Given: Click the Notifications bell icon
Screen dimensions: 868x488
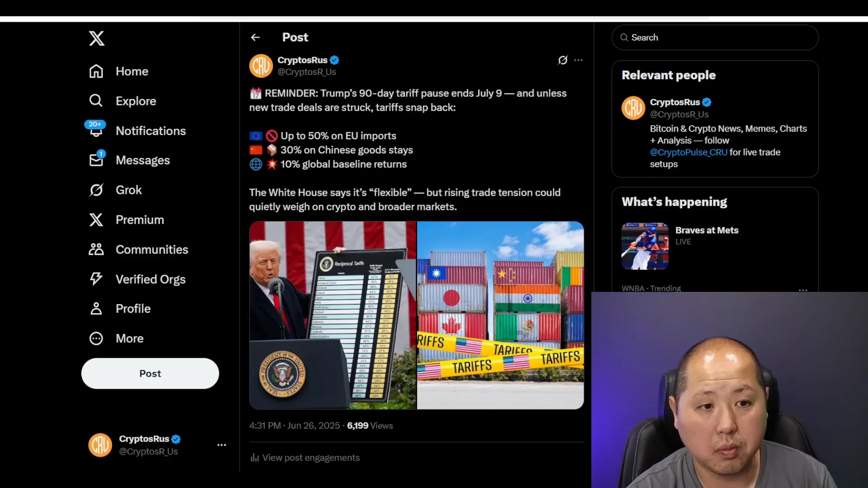Looking at the screenshot, I should point(96,131).
